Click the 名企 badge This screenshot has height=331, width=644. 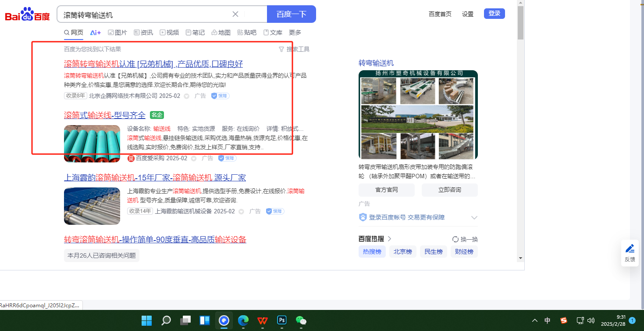pos(157,115)
